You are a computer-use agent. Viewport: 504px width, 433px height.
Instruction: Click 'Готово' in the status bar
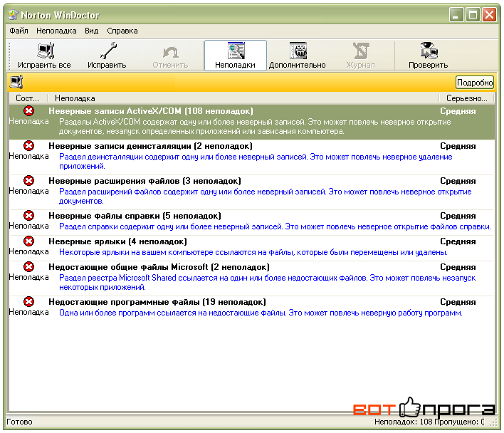19,422
